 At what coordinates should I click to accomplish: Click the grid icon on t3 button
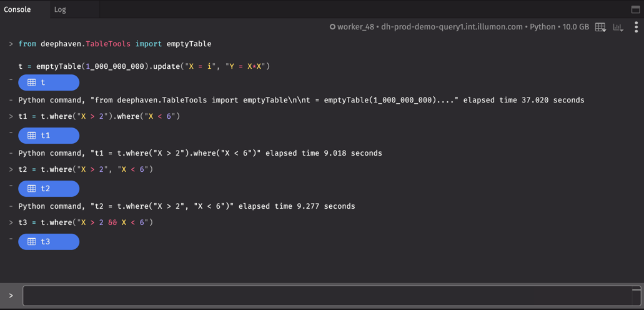[32, 242]
